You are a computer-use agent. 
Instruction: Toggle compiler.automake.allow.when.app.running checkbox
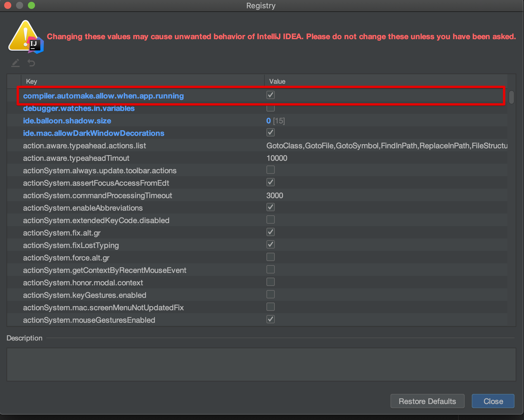(x=270, y=95)
